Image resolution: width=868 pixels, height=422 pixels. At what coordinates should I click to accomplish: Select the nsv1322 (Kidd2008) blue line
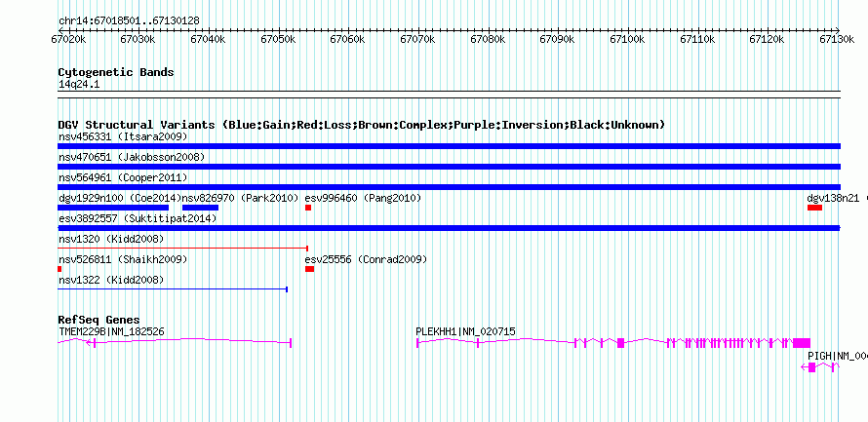pos(173,289)
